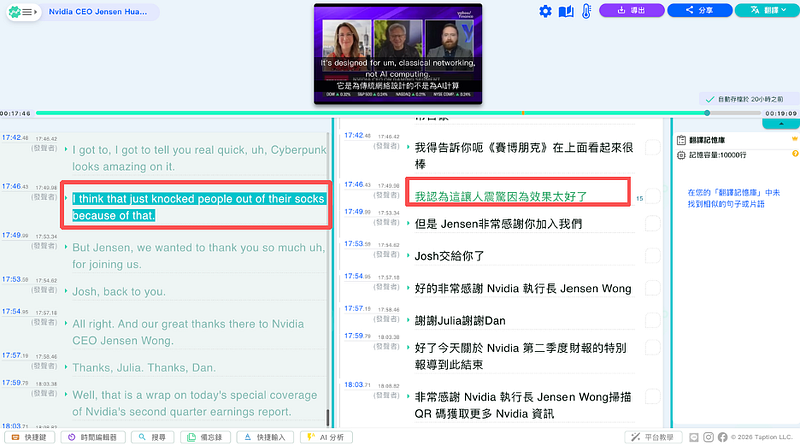Open the chat feedback icon in the footer
This screenshot has width=800, height=444.
tap(693, 437)
